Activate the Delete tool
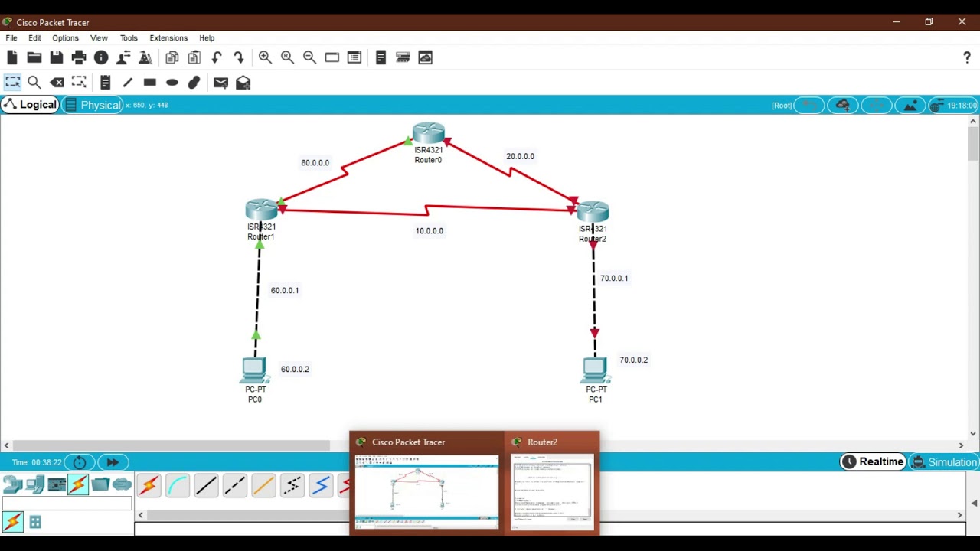 57,82
